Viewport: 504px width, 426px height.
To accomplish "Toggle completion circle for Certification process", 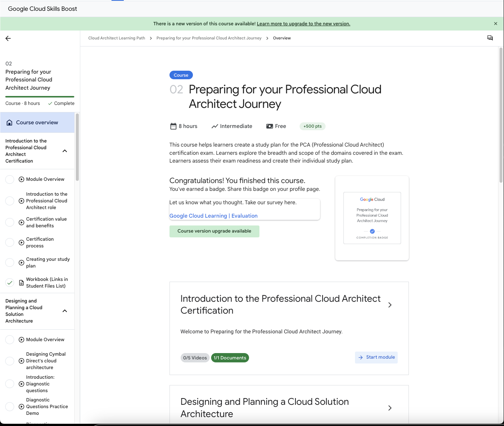I will [10, 243].
